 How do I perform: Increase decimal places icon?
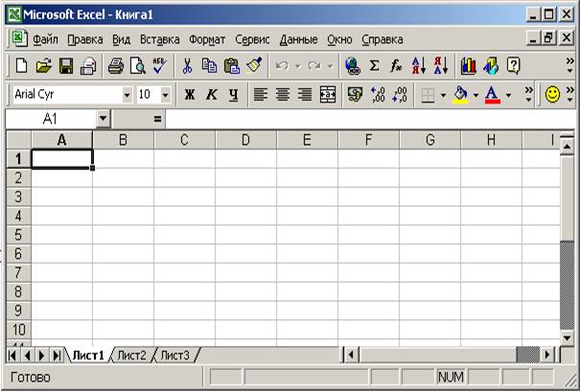pyautogui.click(x=378, y=95)
